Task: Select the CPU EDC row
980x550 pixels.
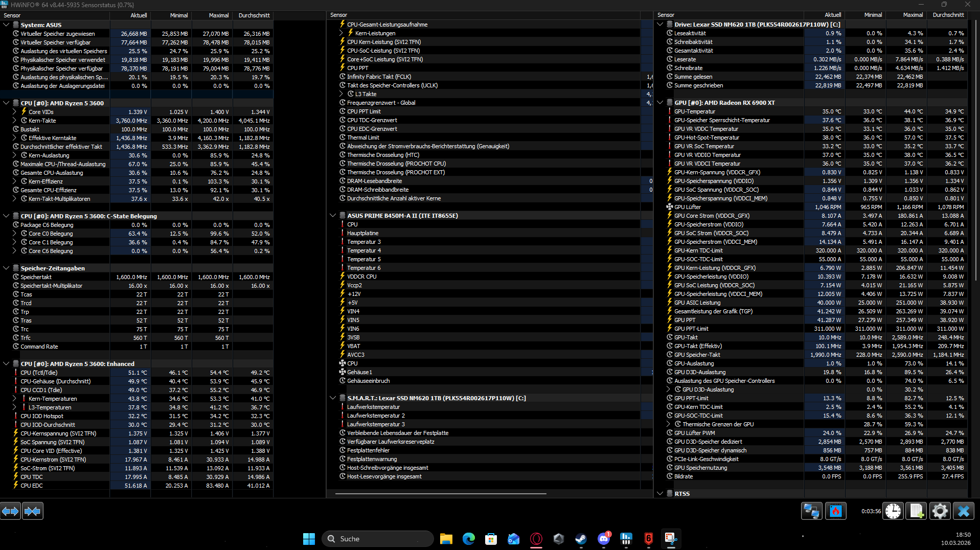Action: [136, 486]
